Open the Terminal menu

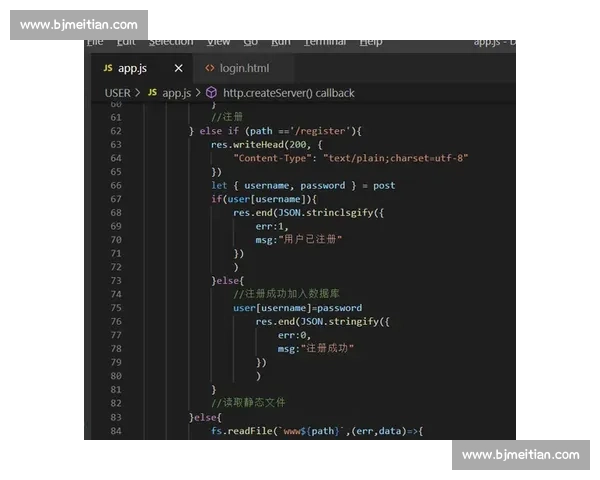point(325,42)
